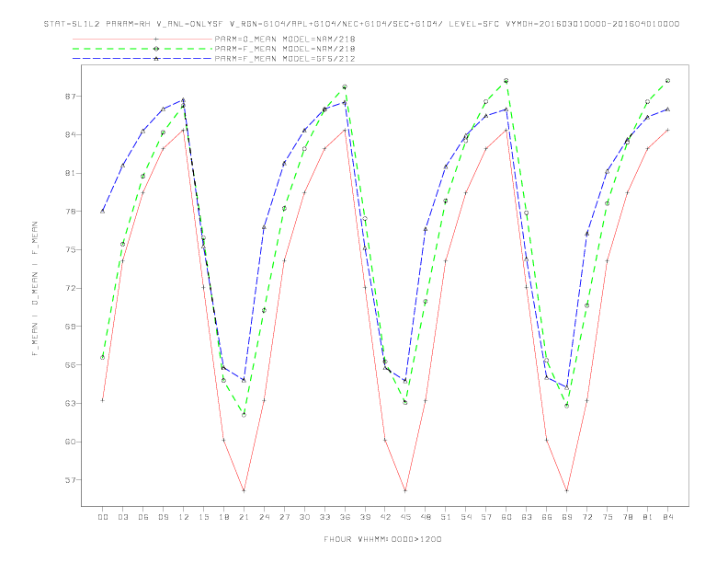
Task: Click x-axis hour label 33
Action: click(x=324, y=517)
